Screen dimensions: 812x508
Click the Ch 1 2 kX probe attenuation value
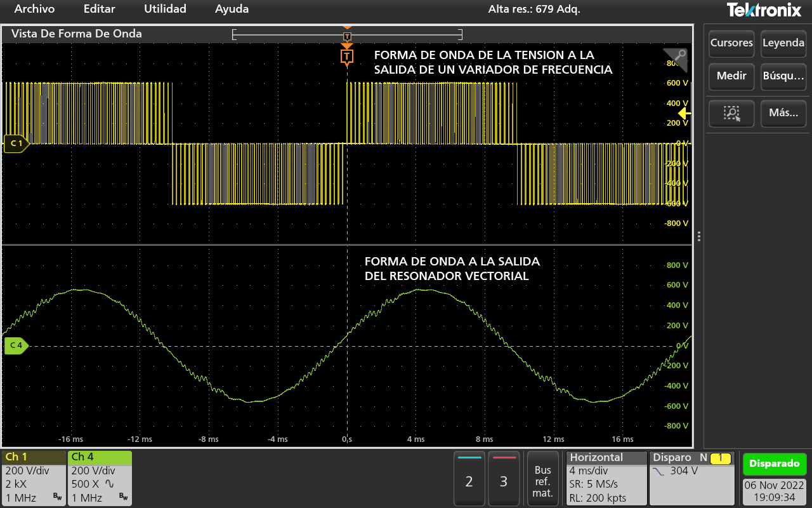[16, 484]
